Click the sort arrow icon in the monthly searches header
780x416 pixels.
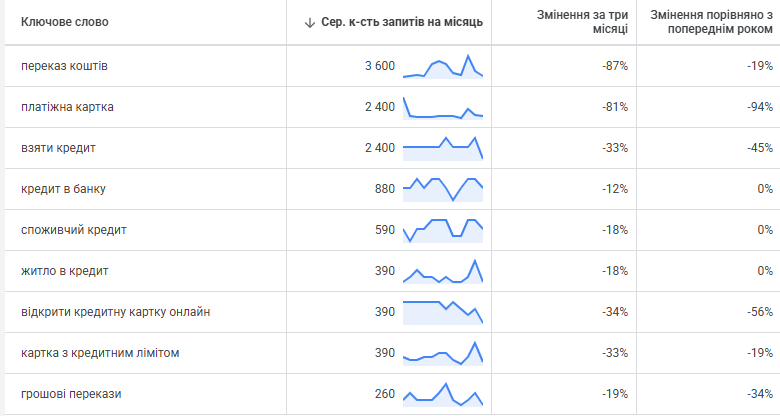tap(310, 22)
